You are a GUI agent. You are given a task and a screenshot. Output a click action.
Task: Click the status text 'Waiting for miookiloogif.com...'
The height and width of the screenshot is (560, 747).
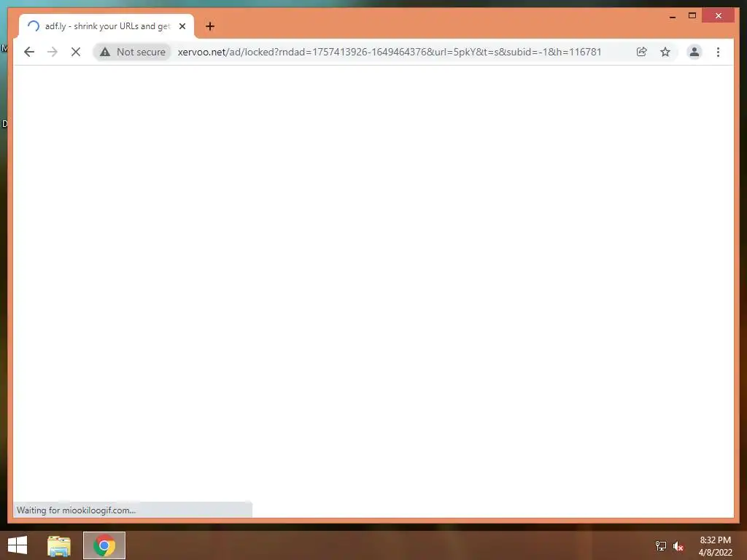pos(76,510)
